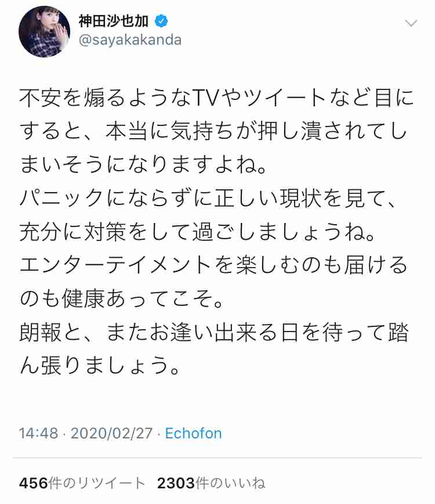Click the line のも健康あってこそ。

pos(121,298)
